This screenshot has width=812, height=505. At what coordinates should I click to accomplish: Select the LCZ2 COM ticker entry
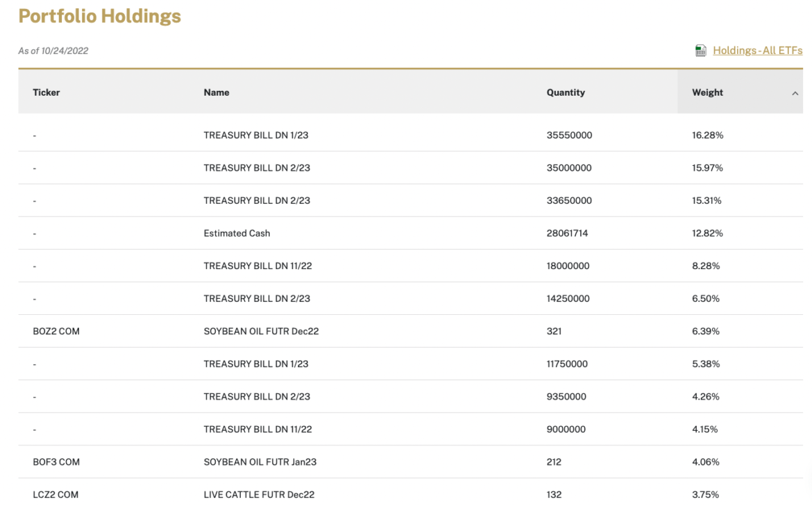(56, 495)
